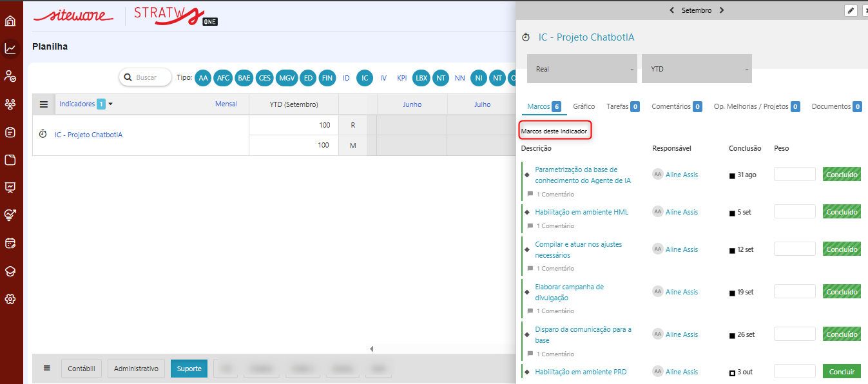The height and width of the screenshot is (384, 868).
Task: Switch to the Gráfico tab
Action: 584,106
